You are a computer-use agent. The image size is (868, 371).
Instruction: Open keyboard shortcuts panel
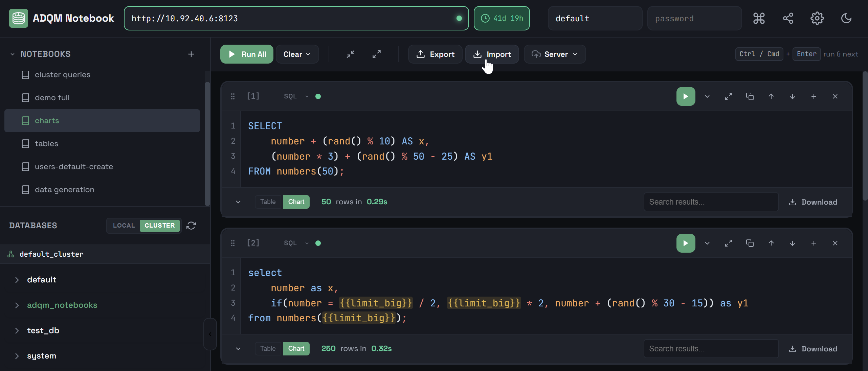coord(759,18)
